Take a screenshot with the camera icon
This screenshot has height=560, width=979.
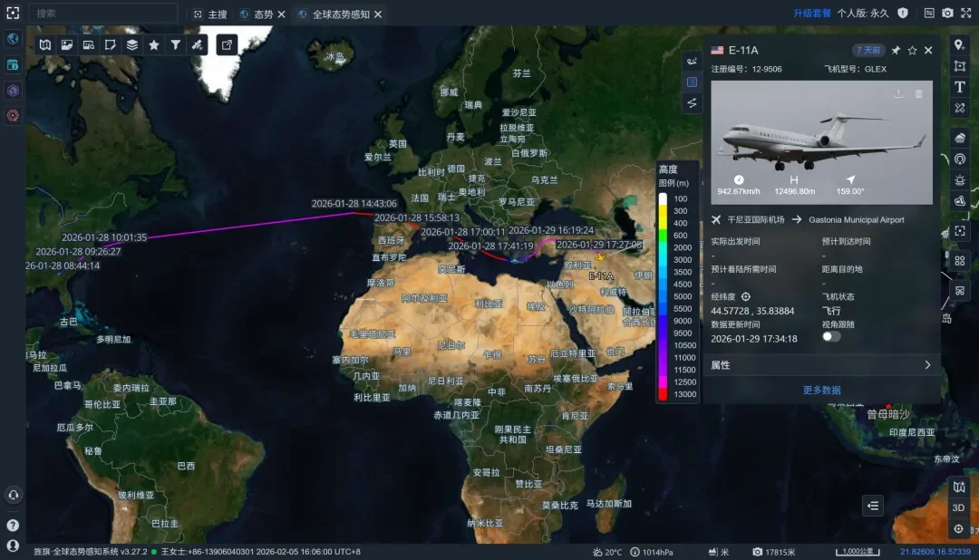pos(947,14)
